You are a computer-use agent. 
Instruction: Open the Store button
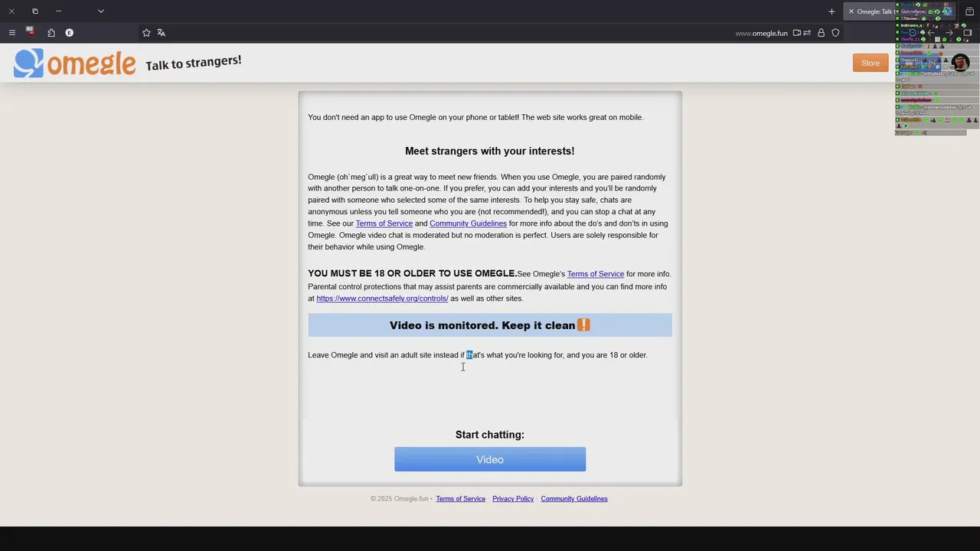click(871, 63)
